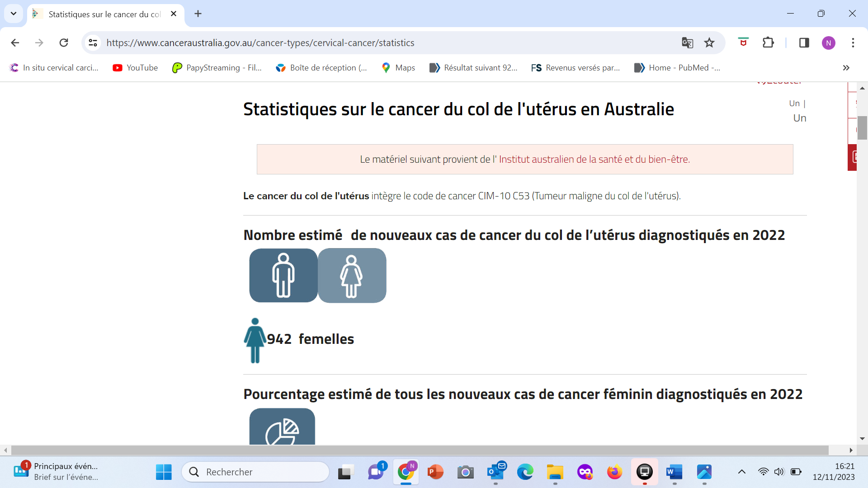The height and width of the screenshot is (488, 868).
Task: Click the Google Translate icon in address bar
Action: pyautogui.click(x=687, y=43)
